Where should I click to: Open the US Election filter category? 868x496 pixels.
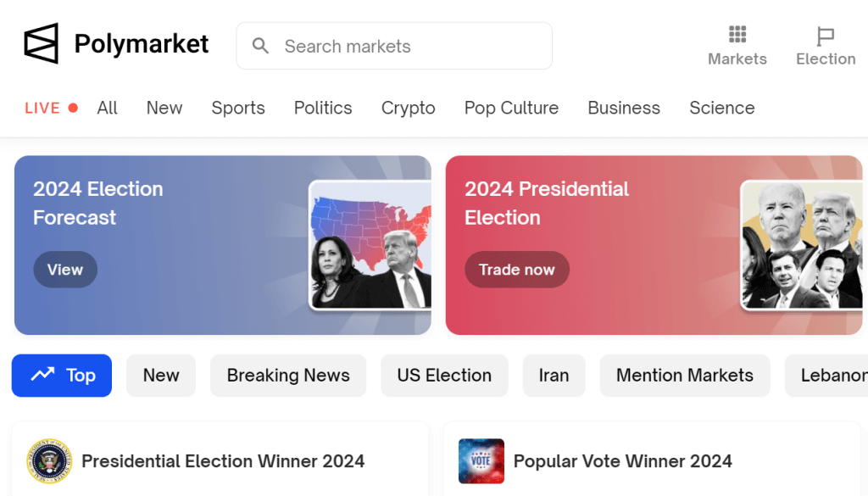tap(444, 375)
